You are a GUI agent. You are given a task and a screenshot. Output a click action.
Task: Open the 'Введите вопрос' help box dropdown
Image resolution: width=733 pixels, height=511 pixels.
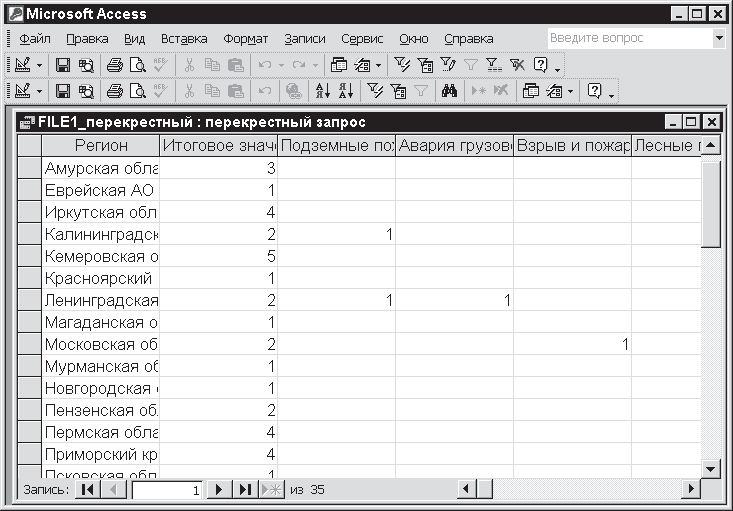pyautogui.click(x=719, y=39)
